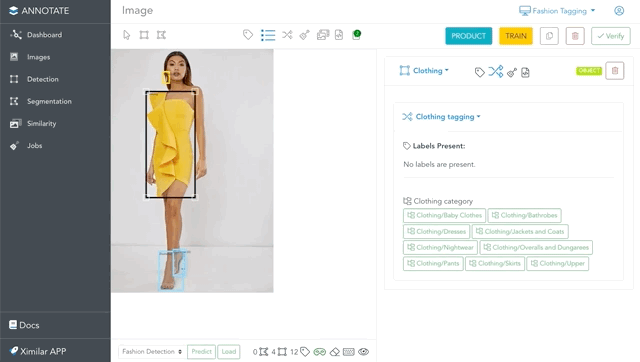
Task: Open the similar images icon in image toolbar
Action: coord(323,35)
